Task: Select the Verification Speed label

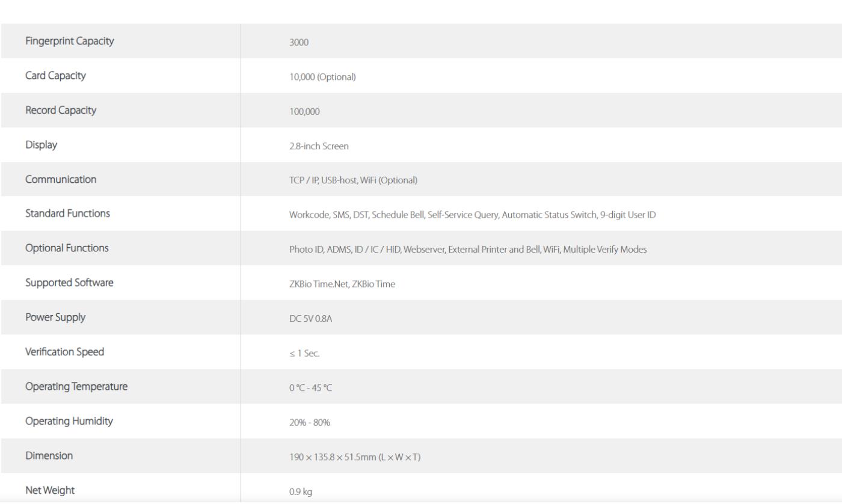Action: (x=64, y=352)
